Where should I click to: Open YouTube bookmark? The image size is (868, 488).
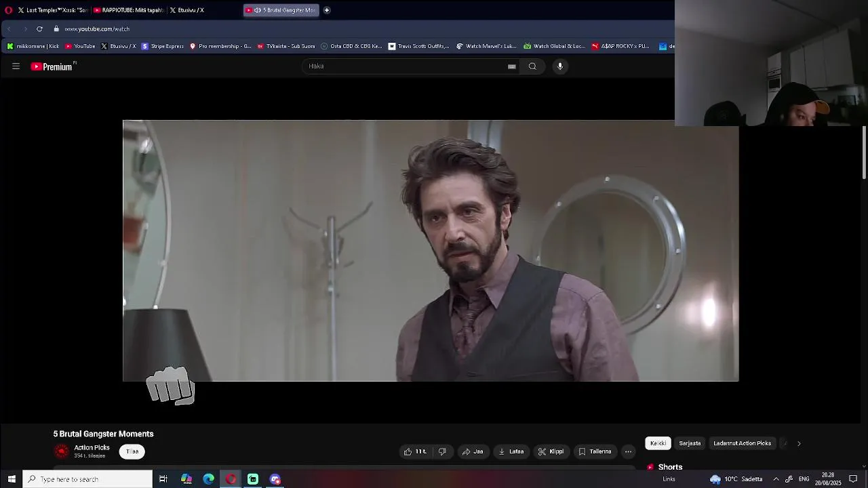point(80,46)
